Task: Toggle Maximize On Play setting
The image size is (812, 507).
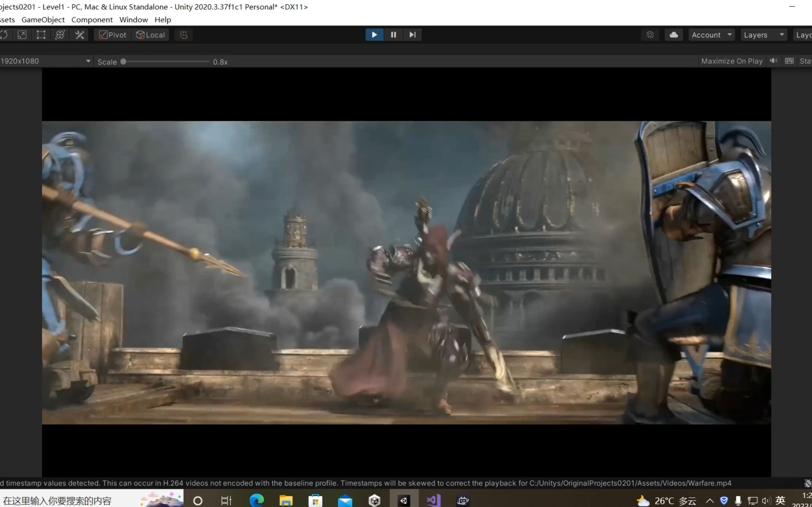Action: point(733,61)
